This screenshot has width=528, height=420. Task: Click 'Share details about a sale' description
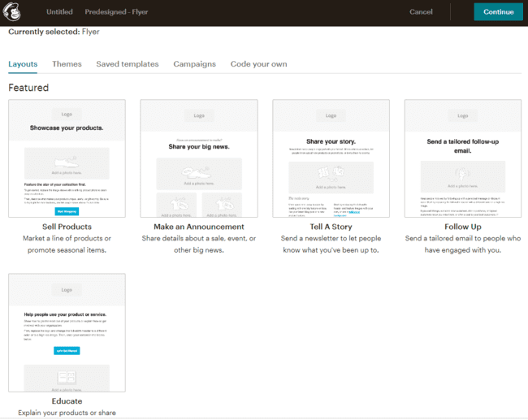[x=199, y=245]
